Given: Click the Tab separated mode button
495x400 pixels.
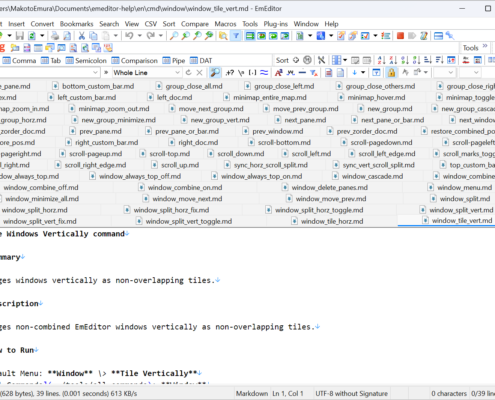Looking at the screenshot, I should (51, 60).
